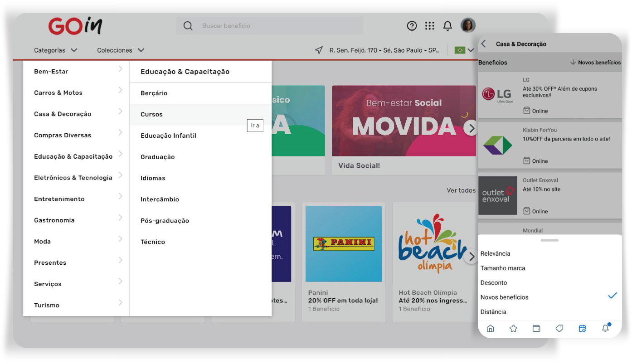This screenshot has height=364, width=632.
Task: Open the Categorías dropdown
Action: [56, 50]
